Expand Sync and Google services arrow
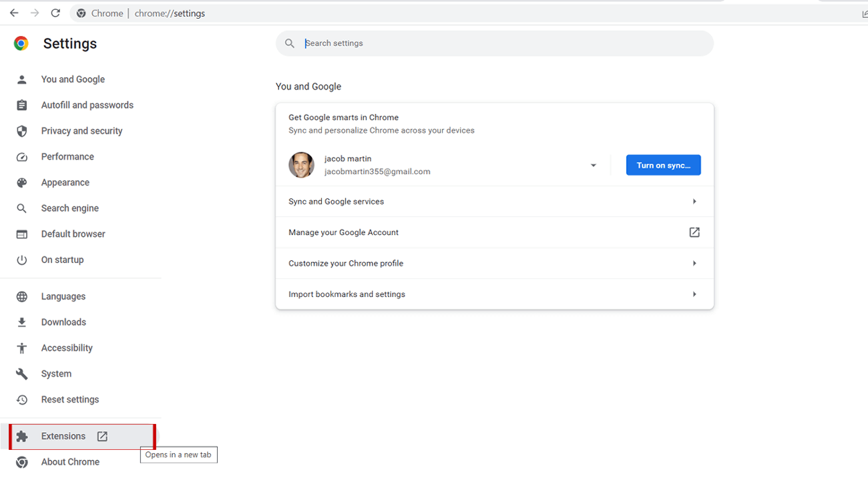Image resolution: width=868 pixels, height=496 pixels. 694,202
